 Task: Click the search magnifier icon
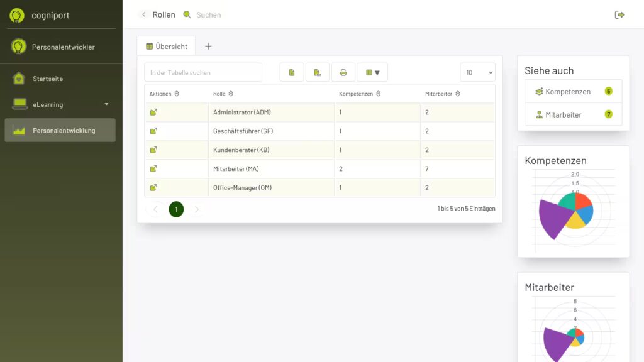click(187, 14)
